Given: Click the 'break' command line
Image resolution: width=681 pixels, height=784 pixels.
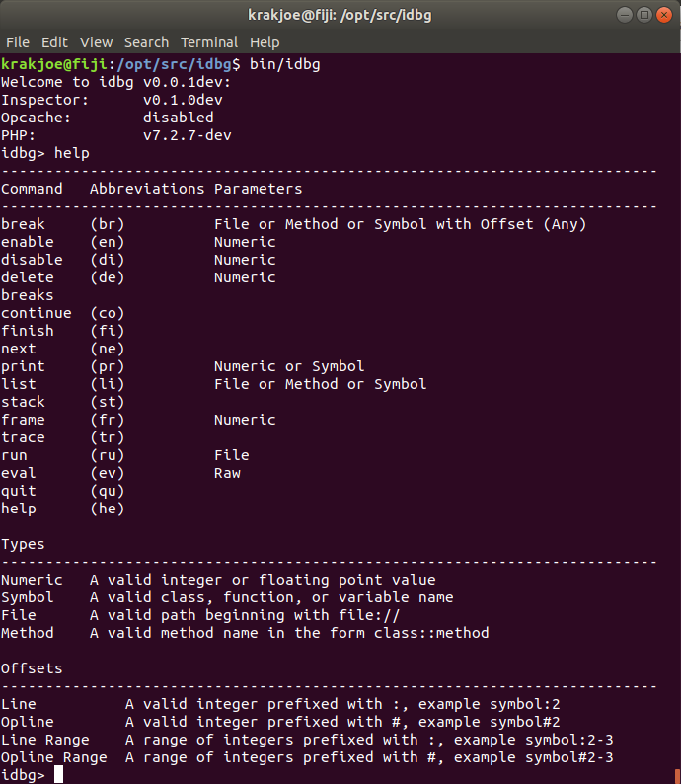Looking at the screenshot, I should (x=293, y=224).
